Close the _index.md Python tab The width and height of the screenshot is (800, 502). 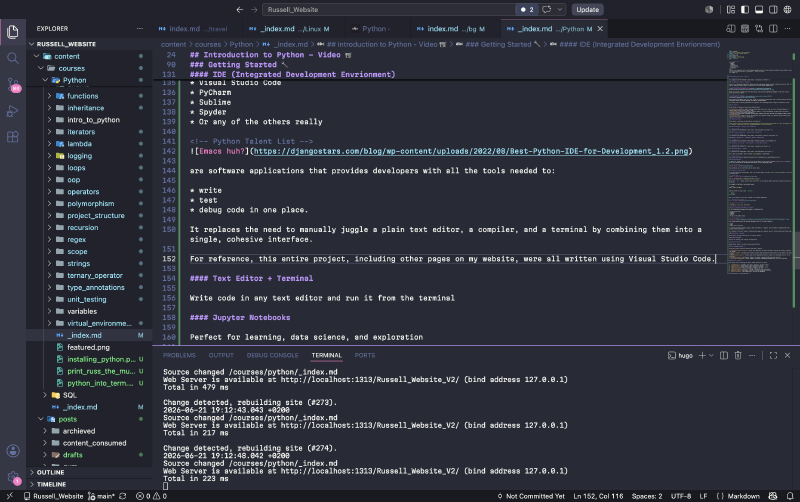(600, 29)
